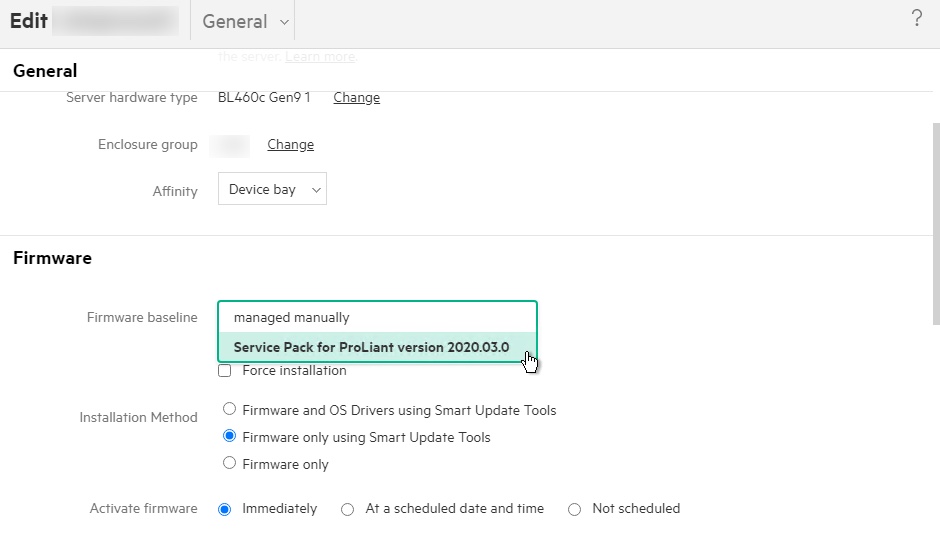This screenshot has width=940, height=543.
Task: Open the Learn more link
Action: [x=319, y=56]
